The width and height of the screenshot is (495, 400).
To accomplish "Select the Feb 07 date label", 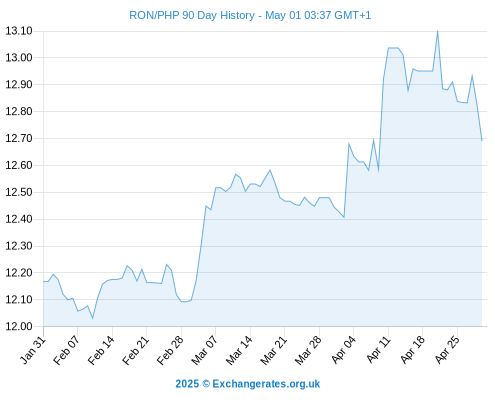I will tap(67, 351).
